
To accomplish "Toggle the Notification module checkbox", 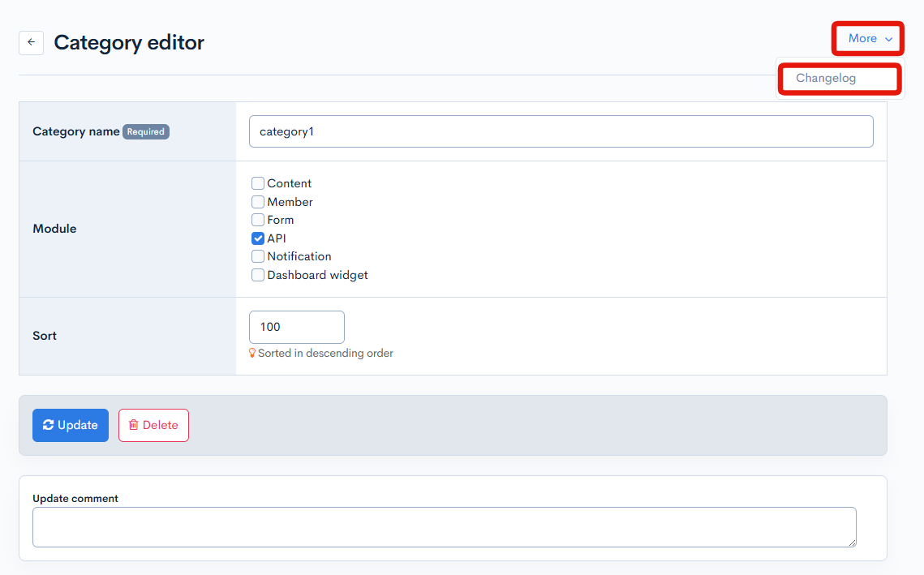I will pyautogui.click(x=258, y=256).
